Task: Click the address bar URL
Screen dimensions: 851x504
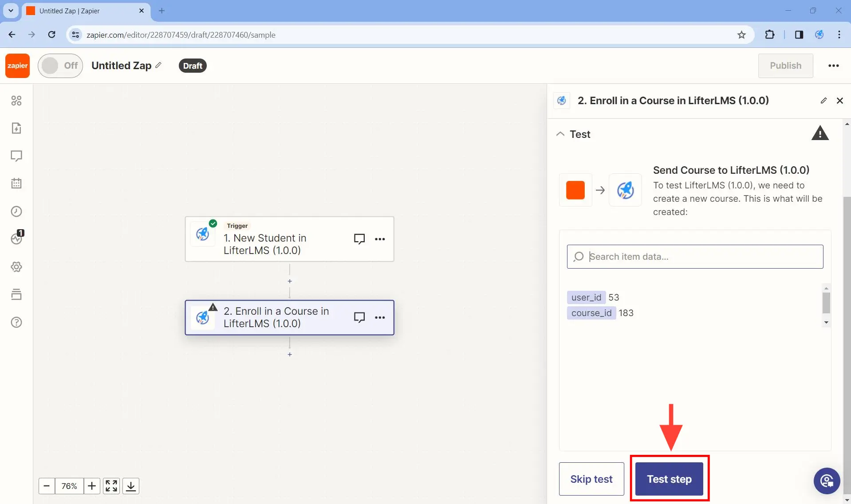Action: click(x=181, y=35)
